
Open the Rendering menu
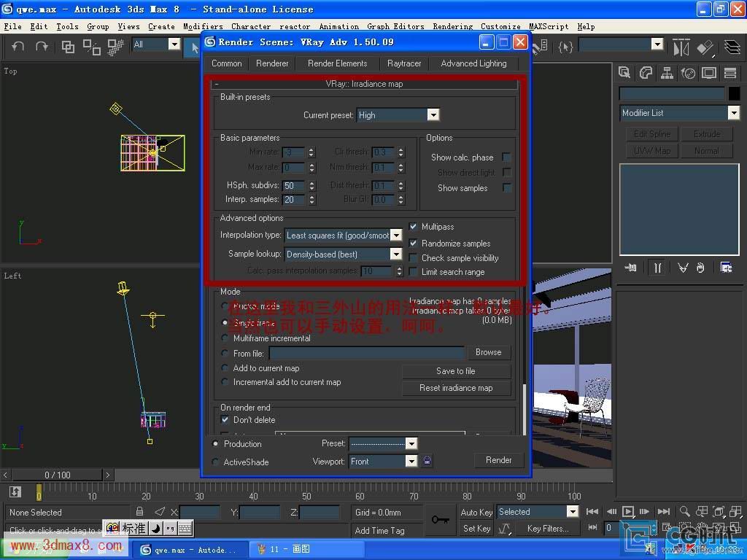click(x=452, y=27)
